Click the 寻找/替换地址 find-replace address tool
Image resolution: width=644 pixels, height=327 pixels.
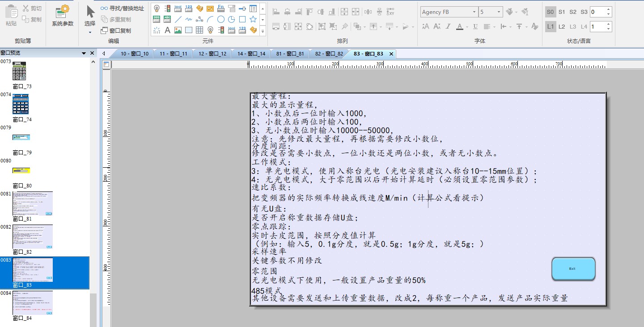click(122, 8)
